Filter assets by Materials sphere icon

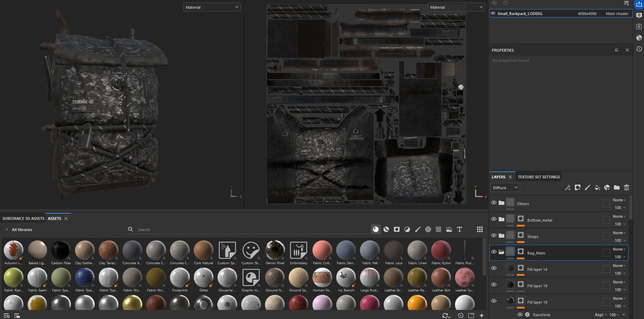376,229
